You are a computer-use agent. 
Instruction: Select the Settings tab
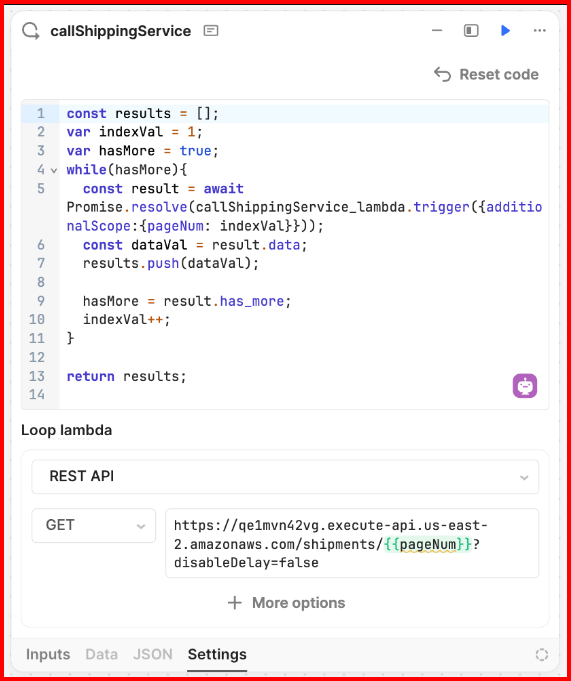217,655
